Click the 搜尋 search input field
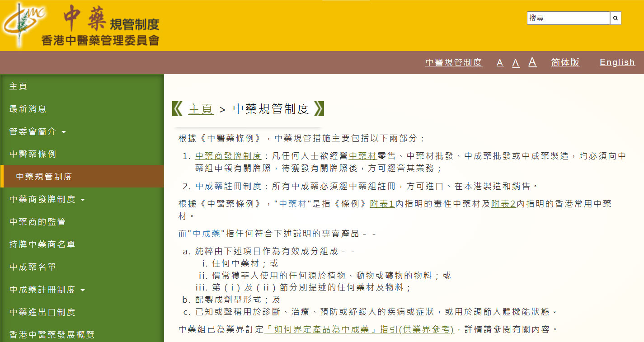 (568, 18)
